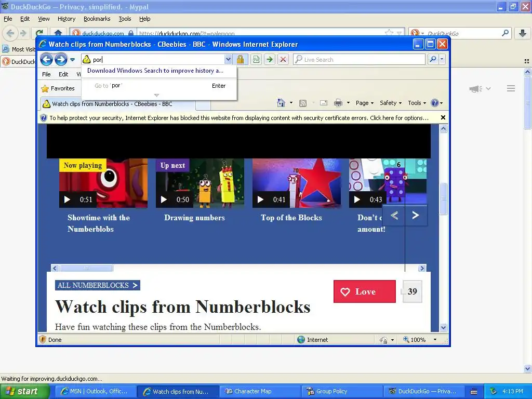
Task: Open the Mypal Bookmarks menu
Action: 97,19
